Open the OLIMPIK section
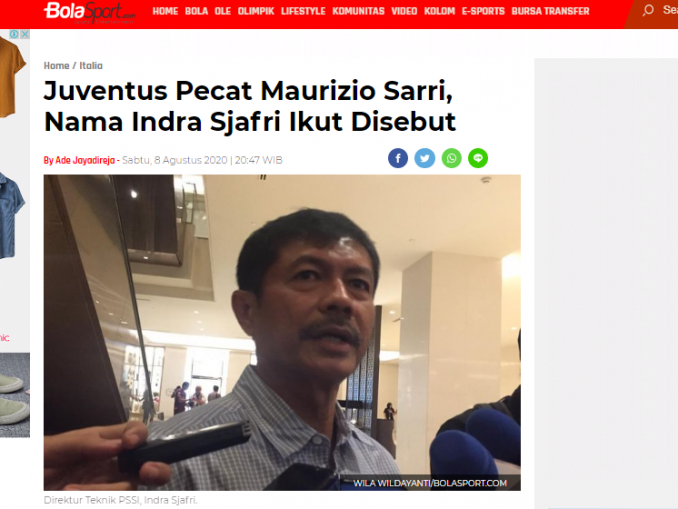Viewport: 678px width, 509px height. point(256,11)
